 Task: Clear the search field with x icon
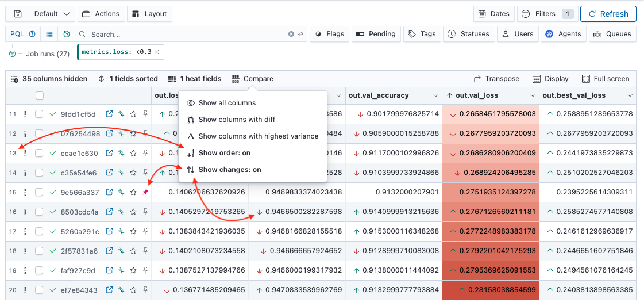291,34
